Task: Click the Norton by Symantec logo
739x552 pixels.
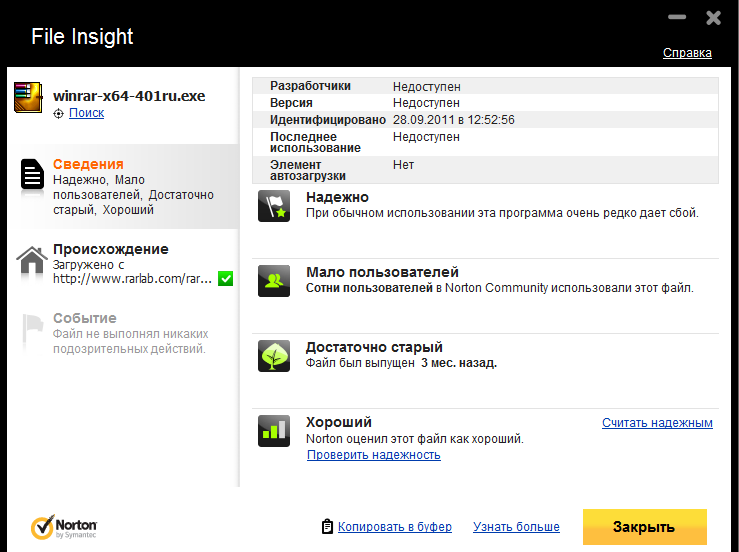Action: tap(64, 527)
